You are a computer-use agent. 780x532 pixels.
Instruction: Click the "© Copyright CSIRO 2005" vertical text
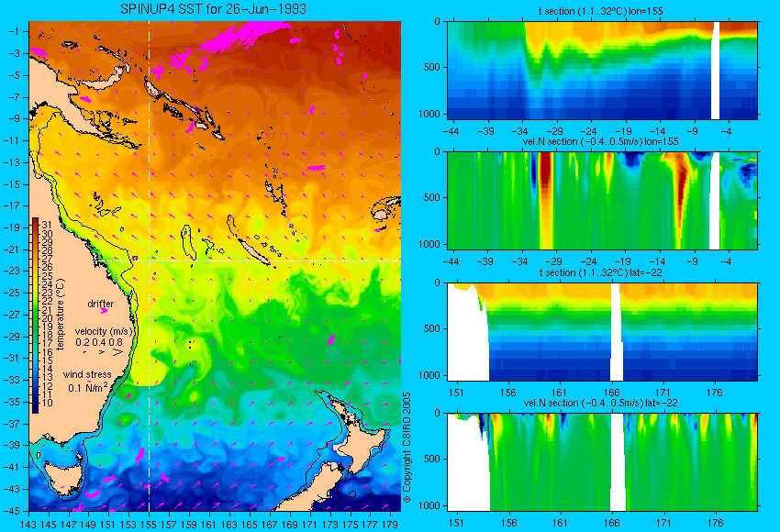407,448
